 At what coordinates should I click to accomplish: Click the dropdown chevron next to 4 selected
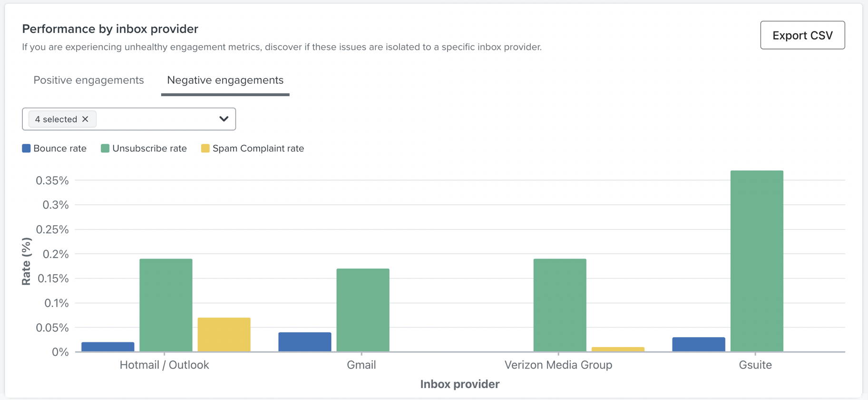223,119
